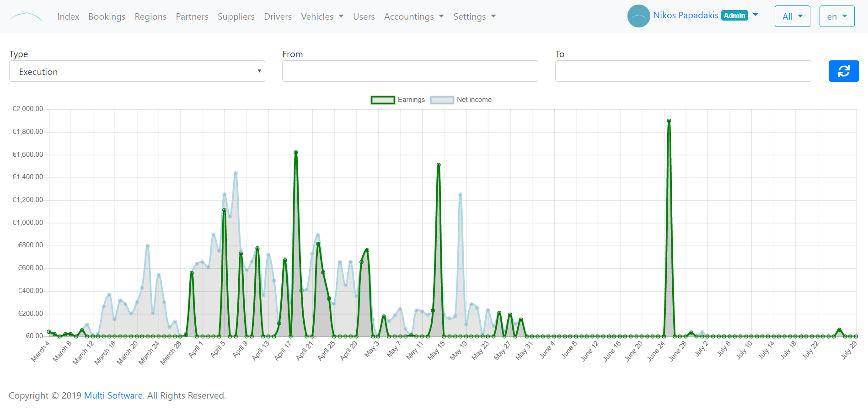Open the Type Execution dropdown

(x=137, y=71)
